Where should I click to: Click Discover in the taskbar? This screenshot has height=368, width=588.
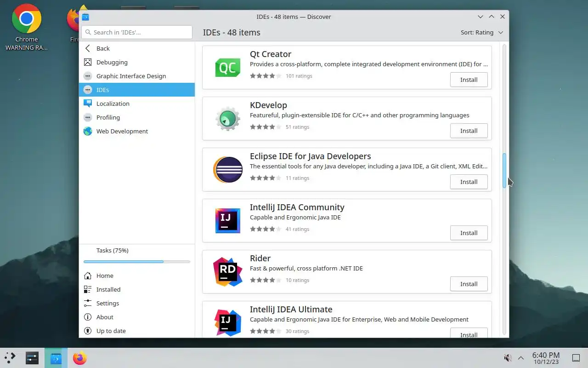pyautogui.click(x=56, y=358)
